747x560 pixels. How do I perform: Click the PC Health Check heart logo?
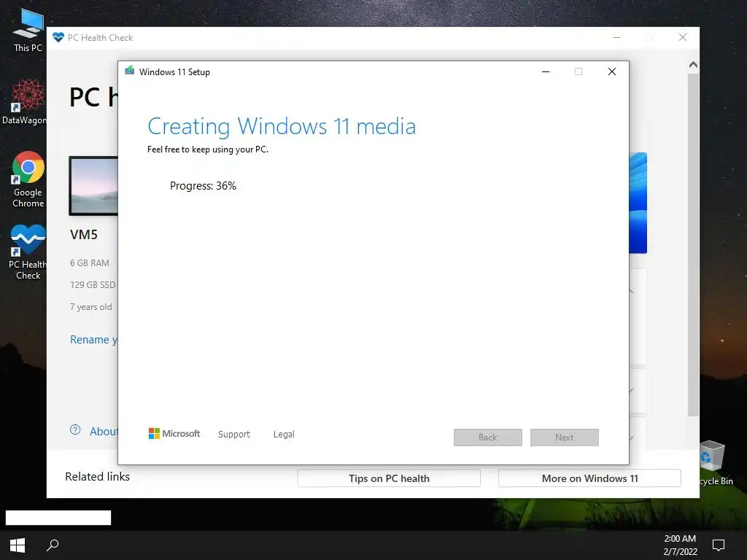click(x=58, y=37)
